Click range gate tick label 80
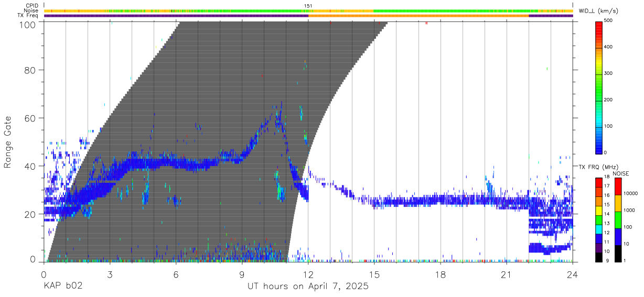The height and width of the screenshot is (297, 644). point(30,70)
